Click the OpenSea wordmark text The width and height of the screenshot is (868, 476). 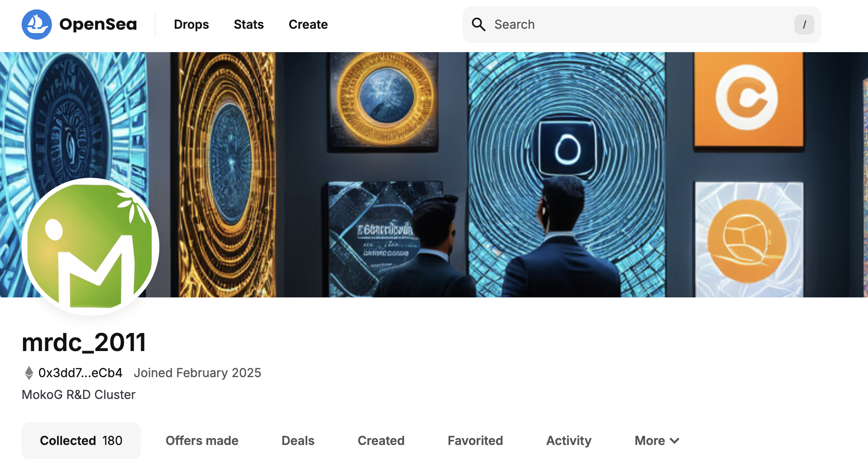coord(98,25)
